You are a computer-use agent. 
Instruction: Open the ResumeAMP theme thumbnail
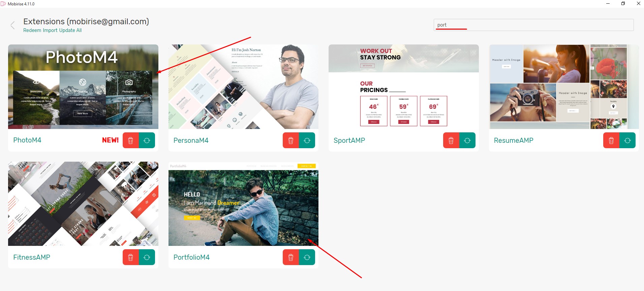(564, 87)
